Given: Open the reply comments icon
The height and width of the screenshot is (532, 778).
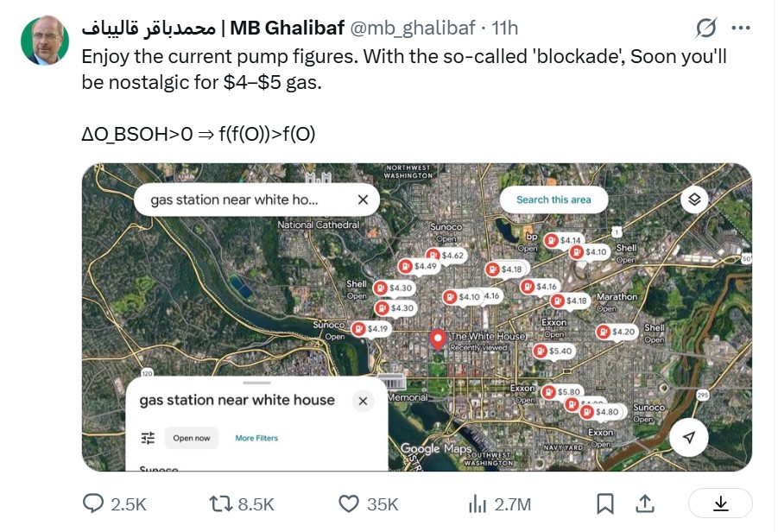Looking at the screenshot, I should click(x=93, y=503).
